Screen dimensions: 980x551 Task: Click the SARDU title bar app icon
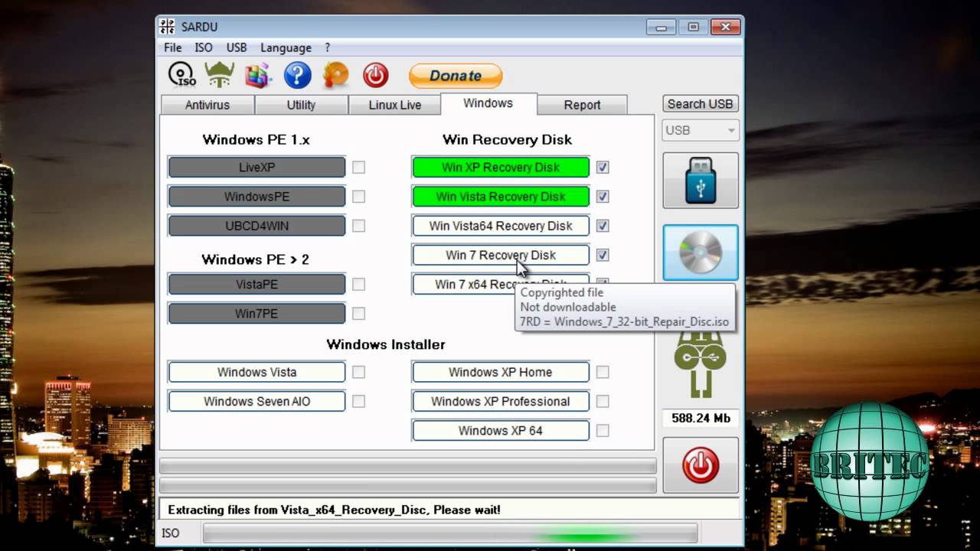(x=168, y=27)
